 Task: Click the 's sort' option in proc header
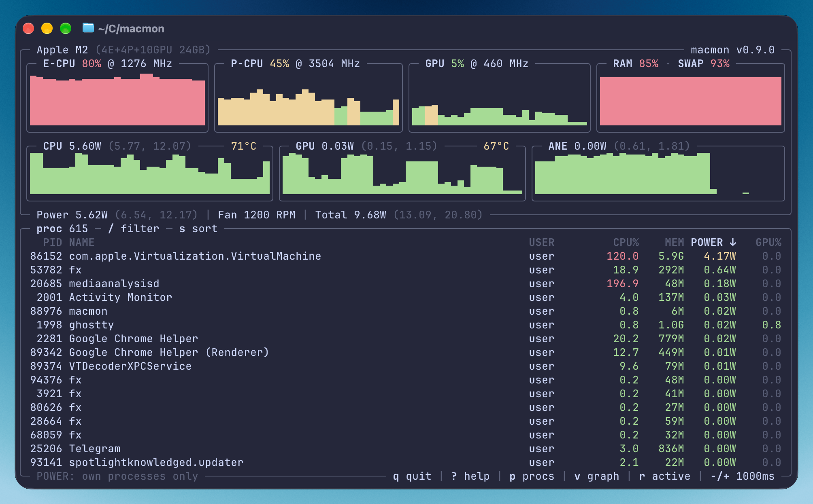pyautogui.click(x=198, y=229)
